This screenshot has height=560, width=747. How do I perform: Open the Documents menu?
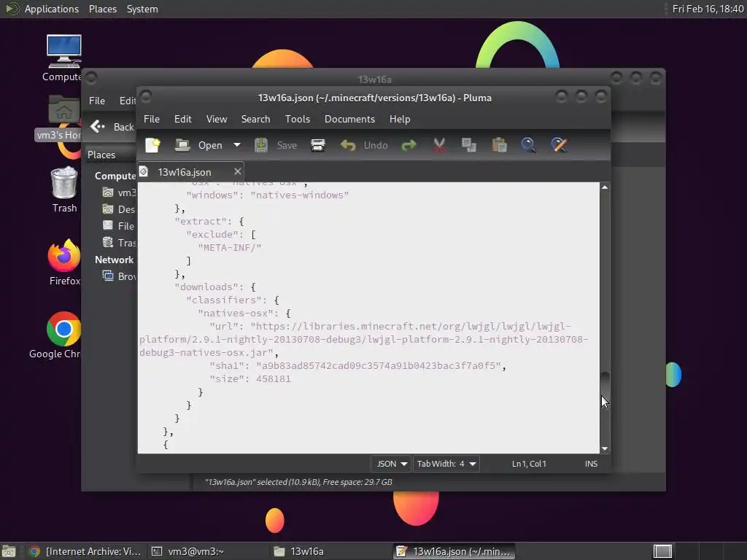click(x=349, y=119)
